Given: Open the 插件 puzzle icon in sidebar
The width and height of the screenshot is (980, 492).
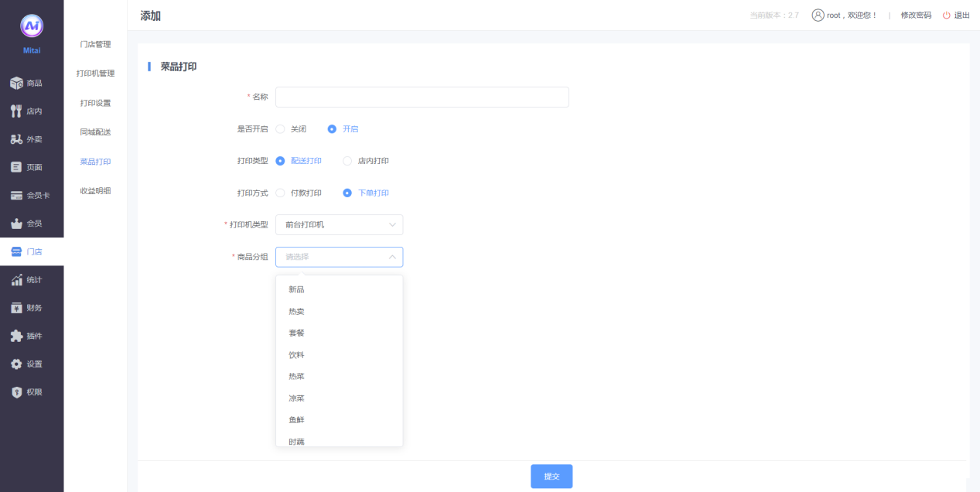Looking at the screenshot, I should click(x=16, y=336).
